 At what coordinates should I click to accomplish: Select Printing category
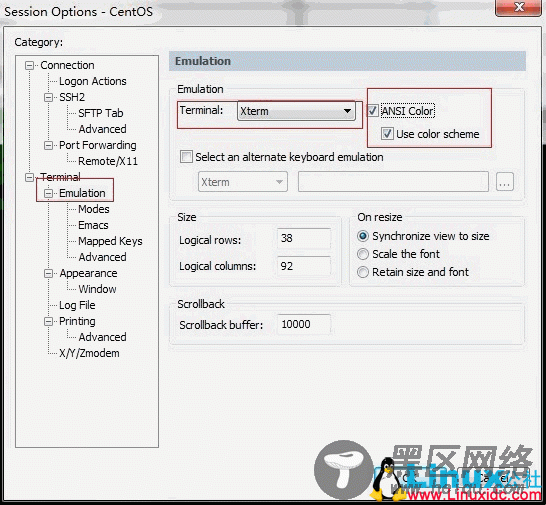tap(77, 321)
